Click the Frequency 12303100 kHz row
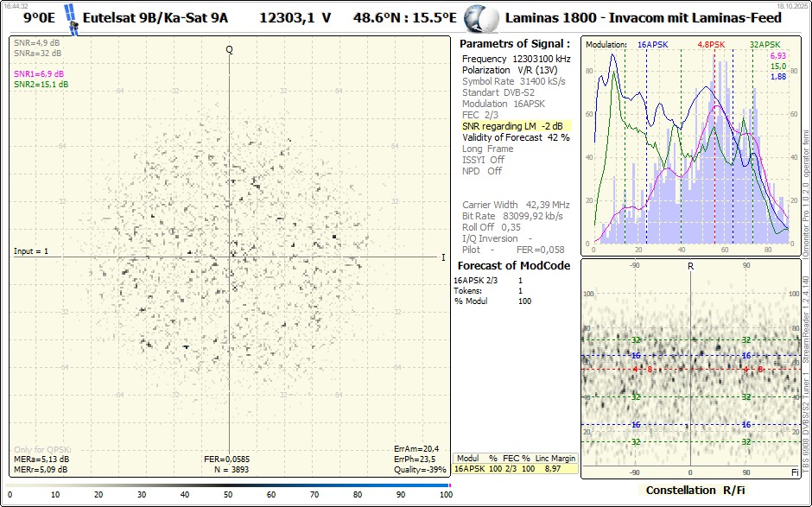The image size is (812, 507). tap(517, 59)
